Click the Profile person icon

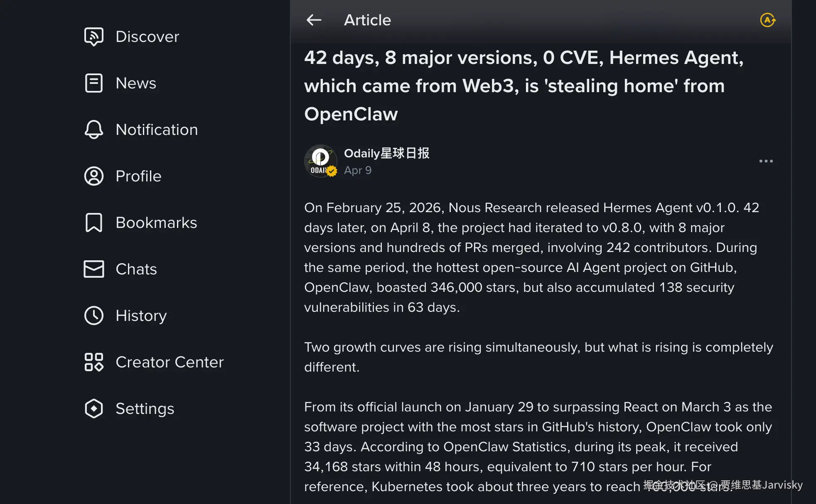click(x=94, y=176)
